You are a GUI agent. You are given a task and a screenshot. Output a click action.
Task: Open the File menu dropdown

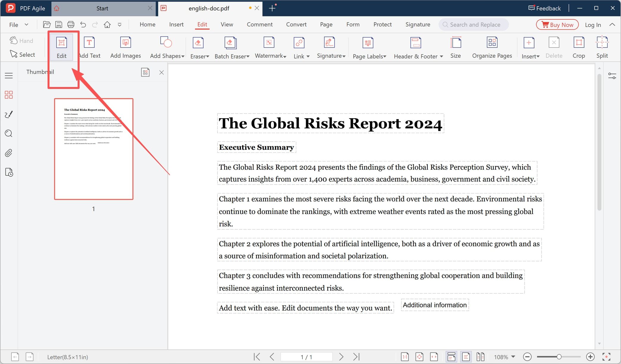point(18,25)
